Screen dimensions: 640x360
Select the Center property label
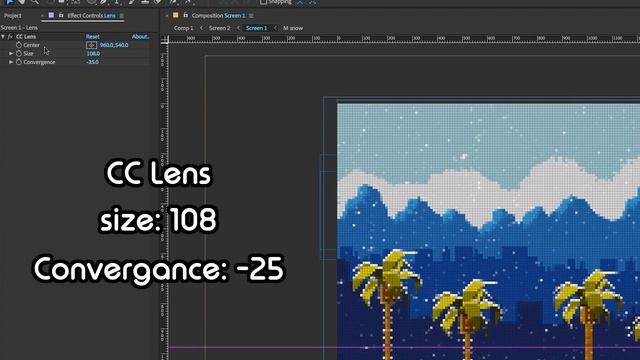[x=31, y=45]
